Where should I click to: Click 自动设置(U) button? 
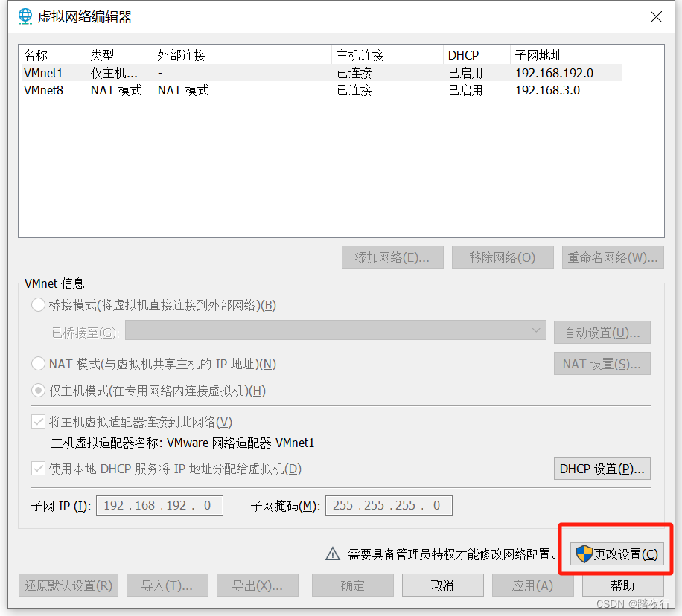tap(602, 333)
